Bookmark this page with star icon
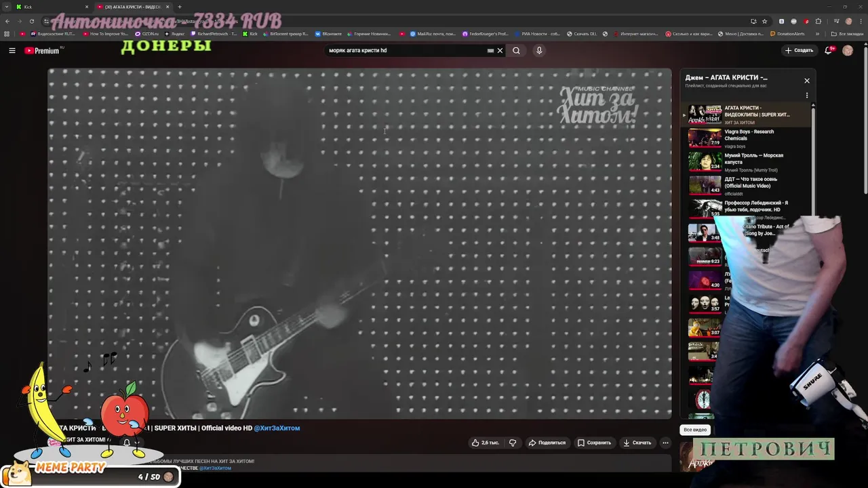This screenshot has height=488, width=868. tap(765, 21)
